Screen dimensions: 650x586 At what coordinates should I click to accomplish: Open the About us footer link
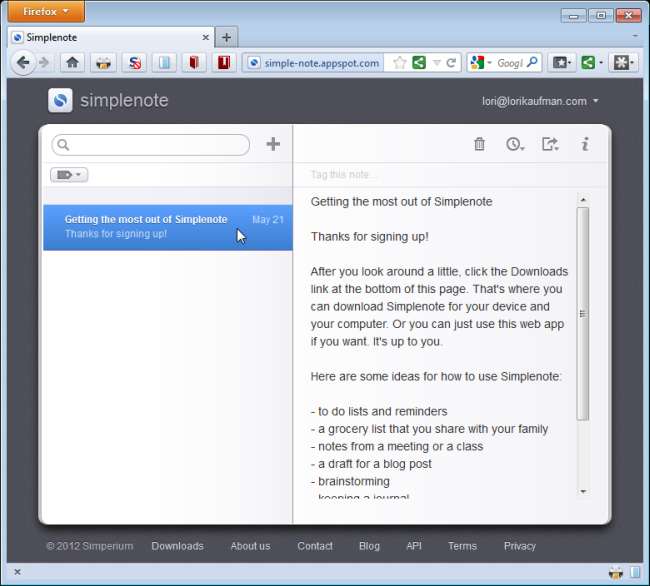250,546
